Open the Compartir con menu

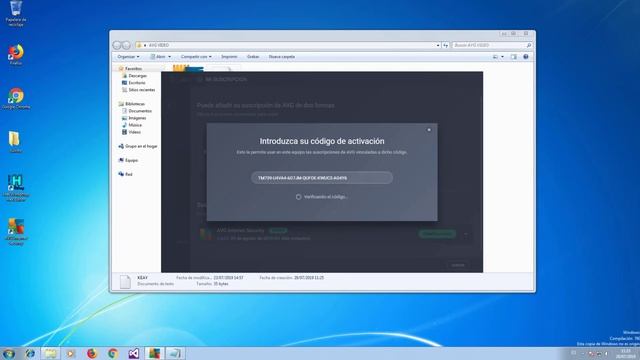196,57
